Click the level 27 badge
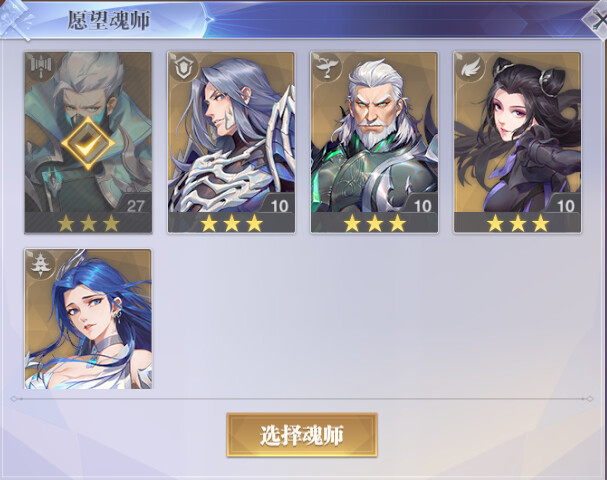 [135, 206]
